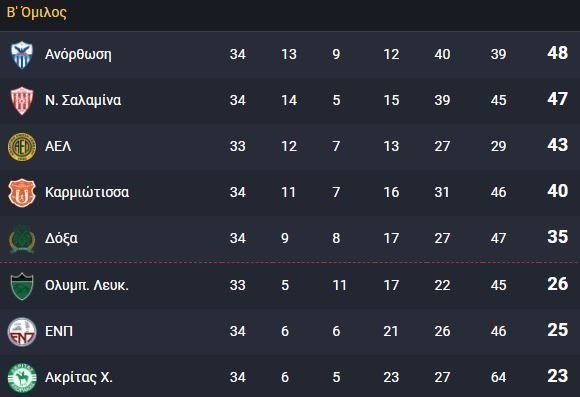
Task: Open the ΑΕΛ yellow club badge
Action: pos(22,147)
